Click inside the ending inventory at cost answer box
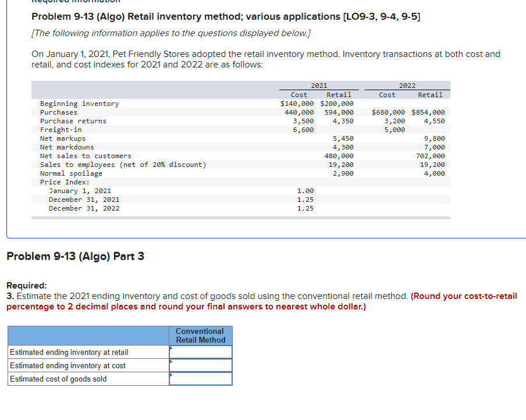The width and height of the screenshot is (526, 420). (201, 365)
